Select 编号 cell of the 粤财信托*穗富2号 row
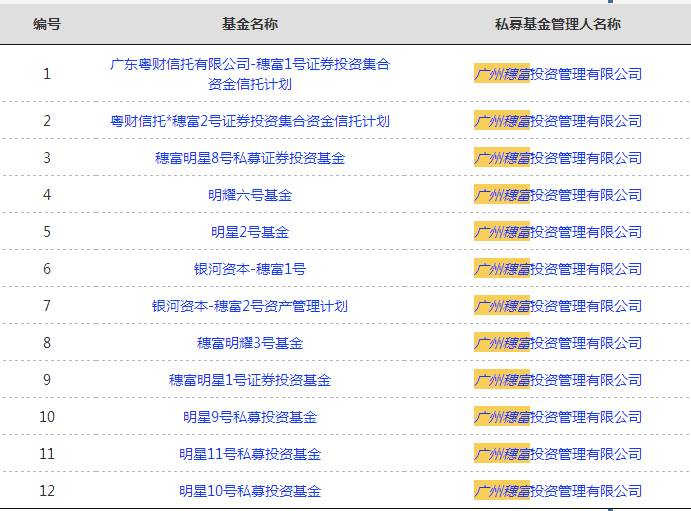691x511 pixels. pos(47,121)
